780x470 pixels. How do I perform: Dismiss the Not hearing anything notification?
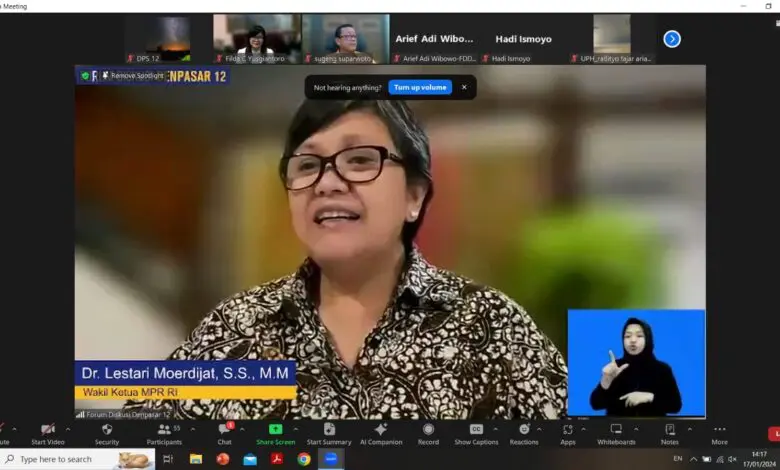pos(464,88)
